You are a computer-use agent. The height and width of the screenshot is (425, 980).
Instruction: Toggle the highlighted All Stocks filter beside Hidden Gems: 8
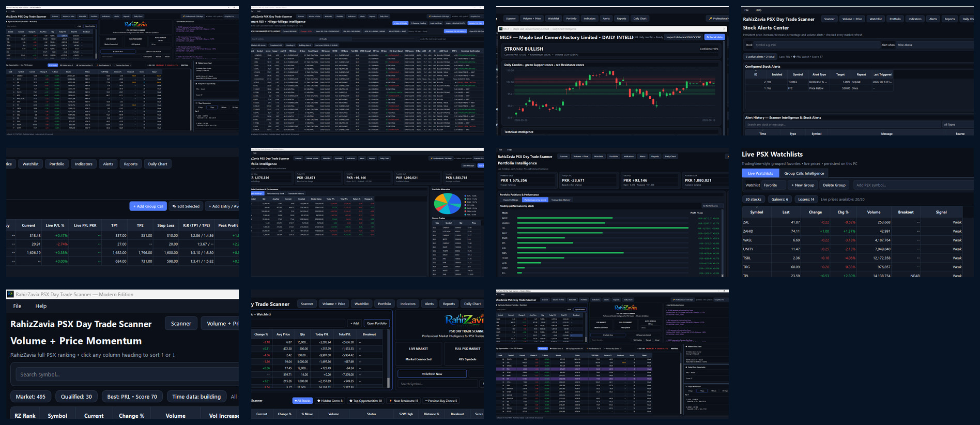(303, 401)
